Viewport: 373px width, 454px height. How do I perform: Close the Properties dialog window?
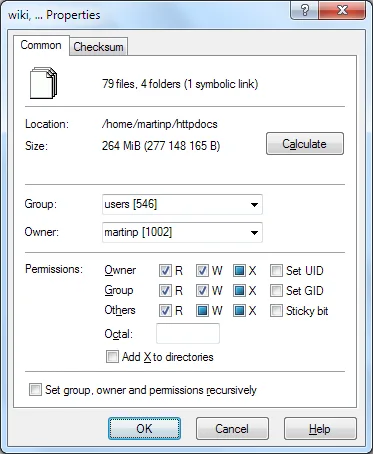[x=342, y=10]
